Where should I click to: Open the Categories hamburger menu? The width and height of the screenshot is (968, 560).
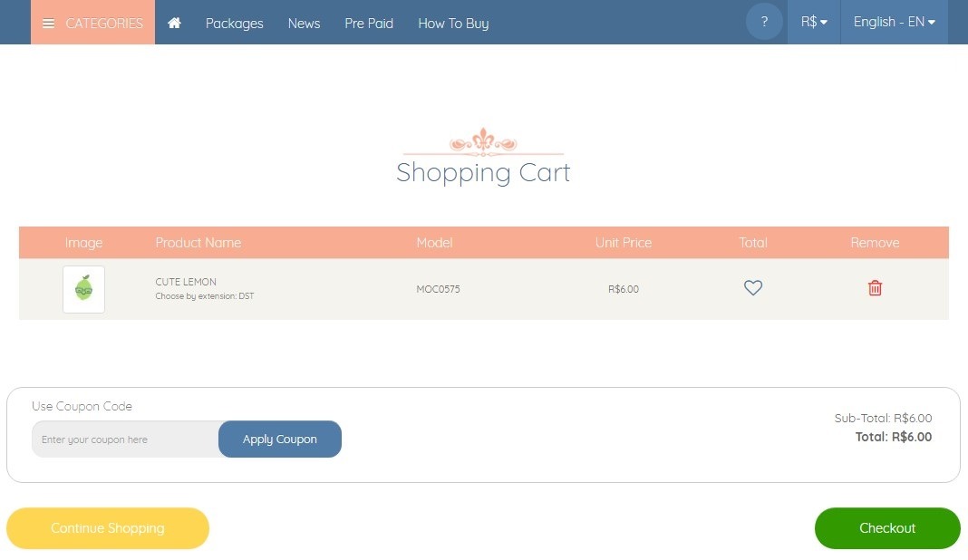click(x=92, y=23)
